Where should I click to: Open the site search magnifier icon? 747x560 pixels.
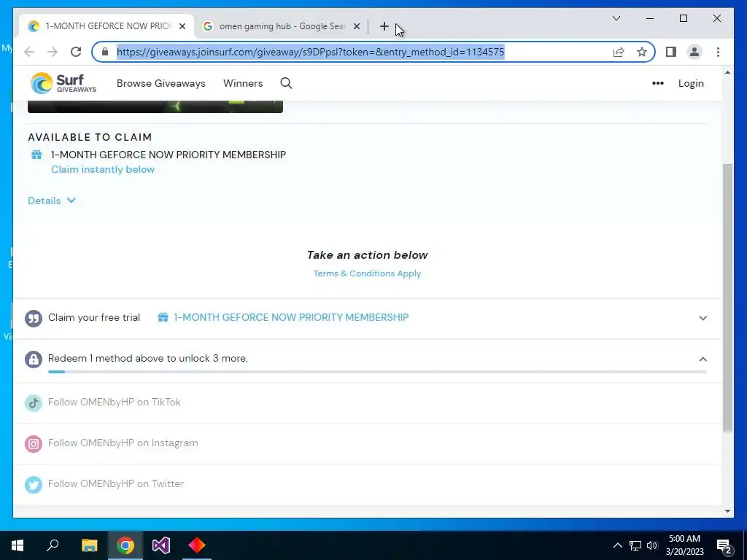[x=286, y=83]
